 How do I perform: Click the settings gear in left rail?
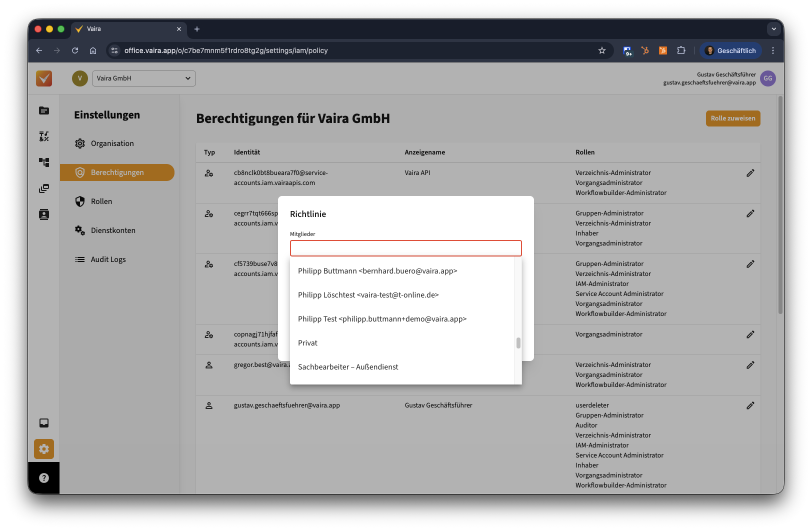44,449
